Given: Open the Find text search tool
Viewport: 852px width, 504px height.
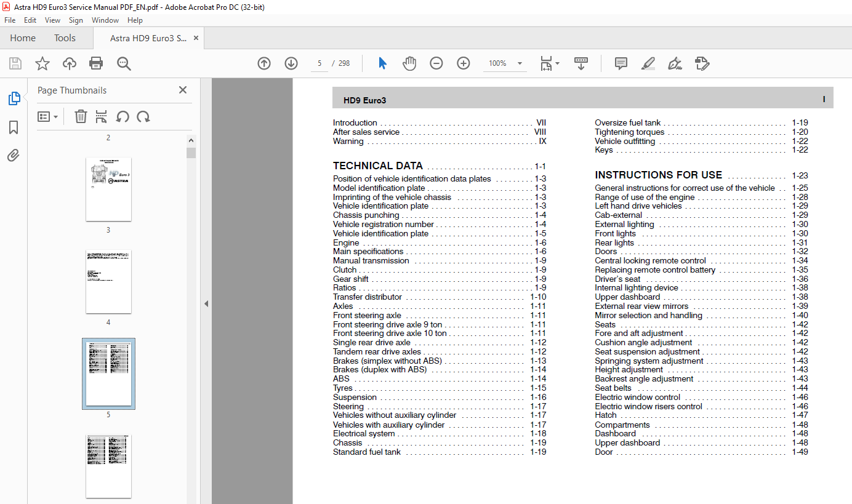Looking at the screenshot, I should pyautogui.click(x=124, y=63).
